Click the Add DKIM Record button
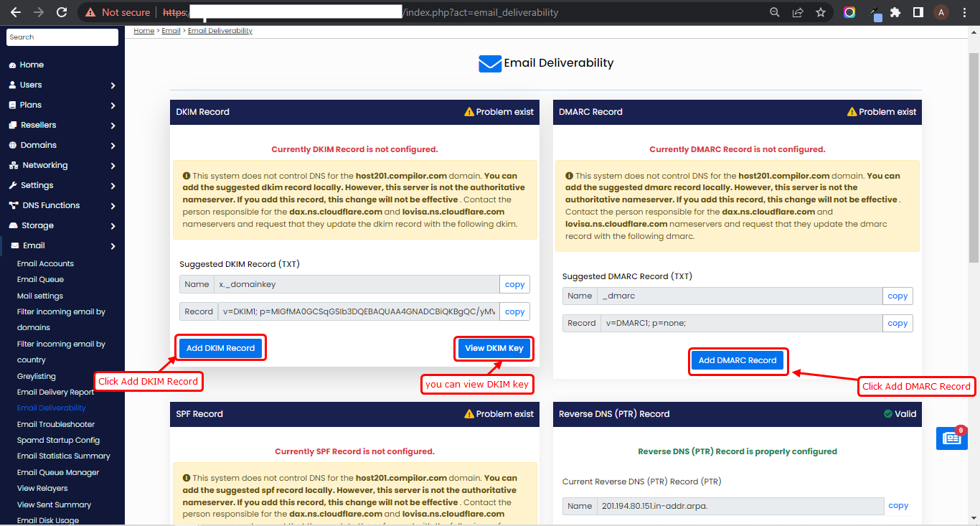The image size is (980, 526). (220, 348)
